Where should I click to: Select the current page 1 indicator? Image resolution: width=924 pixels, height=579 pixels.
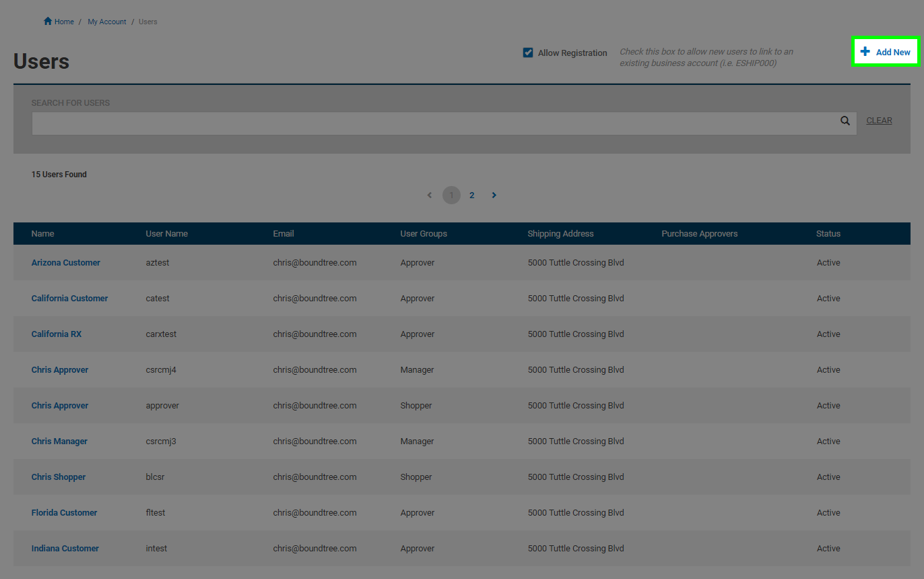tap(451, 195)
